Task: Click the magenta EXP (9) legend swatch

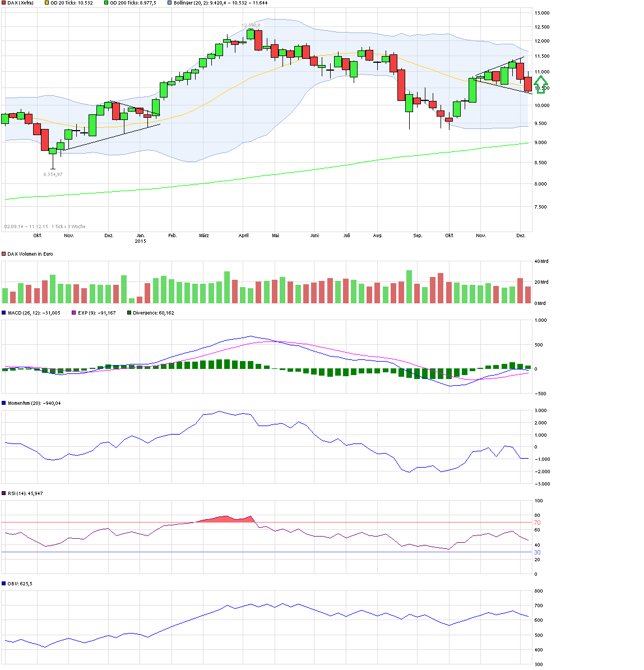Action: pyautogui.click(x=74, y=313)
